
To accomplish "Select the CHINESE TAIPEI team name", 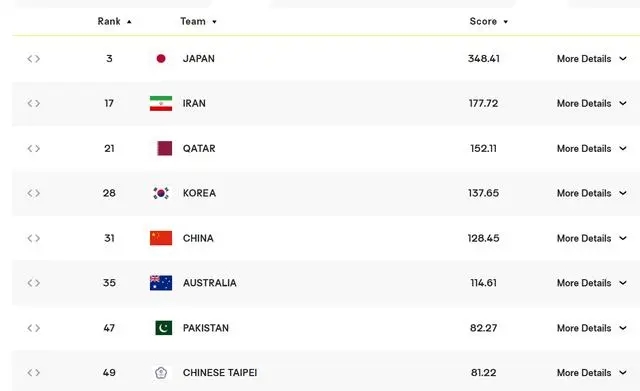I will click(x=220, y=373).
